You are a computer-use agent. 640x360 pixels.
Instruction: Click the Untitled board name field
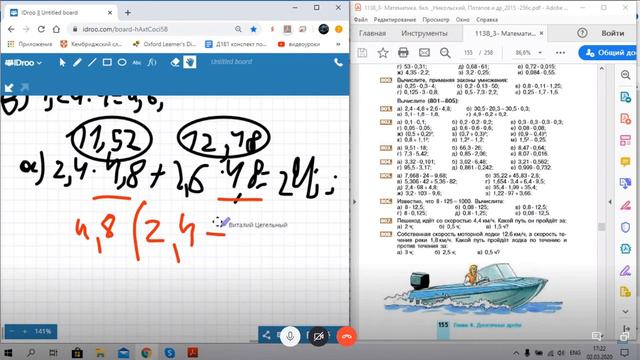(x=231, y=62)
